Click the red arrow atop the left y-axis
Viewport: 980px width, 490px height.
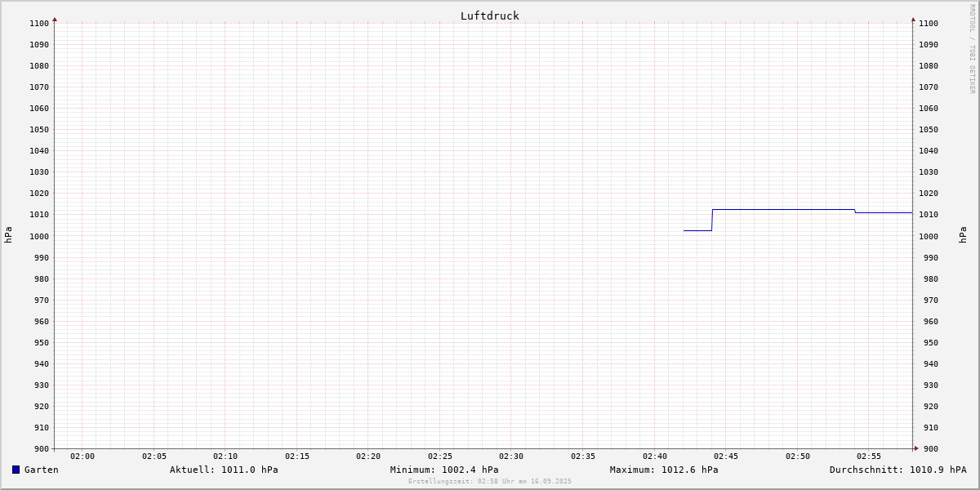coord(55,19)
